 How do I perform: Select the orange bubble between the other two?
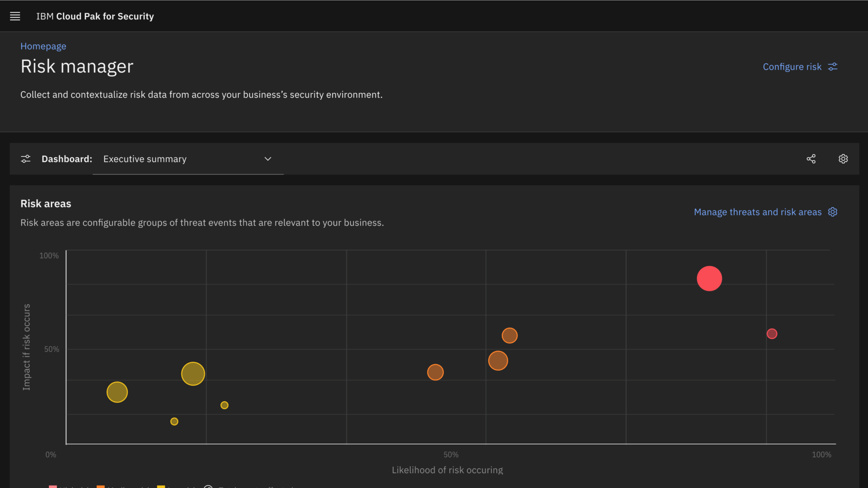[x=498, y=361]
